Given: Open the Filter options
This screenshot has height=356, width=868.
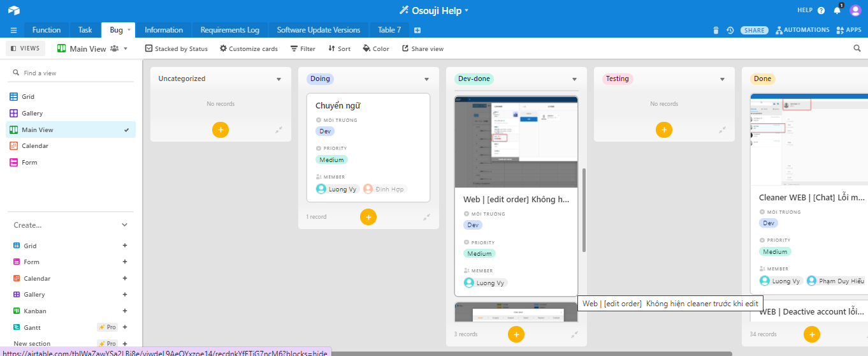Looking at the screenshot, I should (x=303, y=48).
